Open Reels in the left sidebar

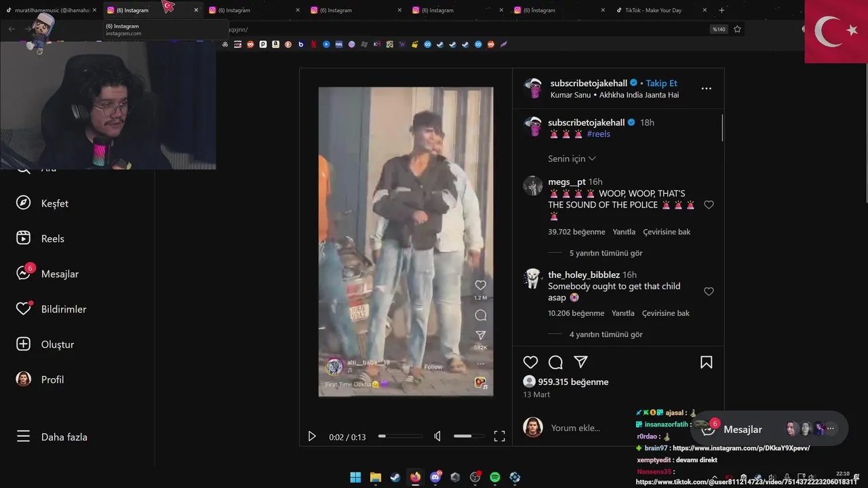click(x=40, y=239)
